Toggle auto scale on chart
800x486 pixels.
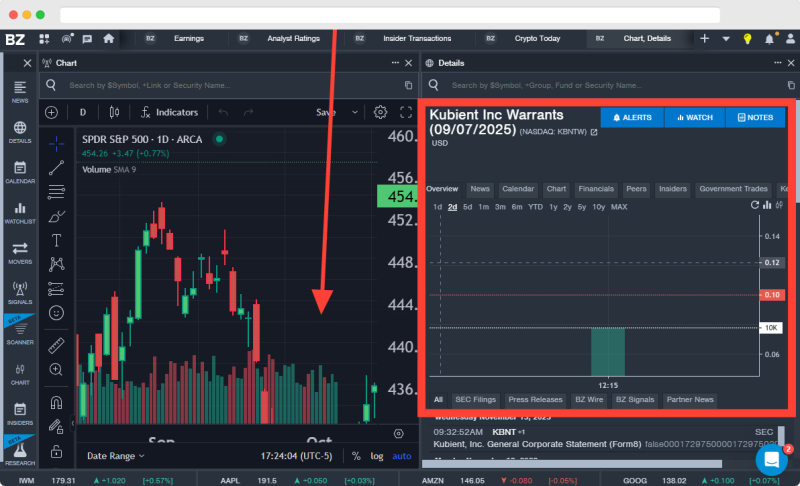402,456
